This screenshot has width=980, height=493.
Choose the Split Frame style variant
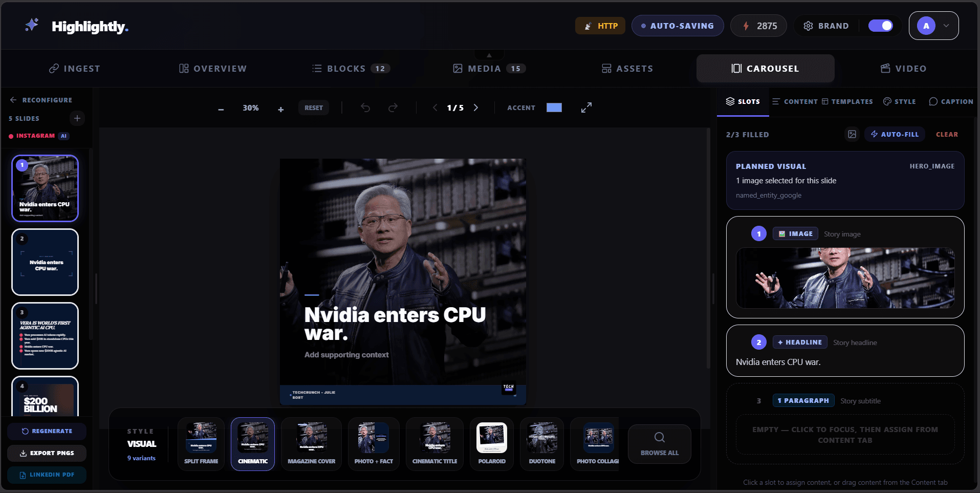pyautogui.click(x=201, y=444)
